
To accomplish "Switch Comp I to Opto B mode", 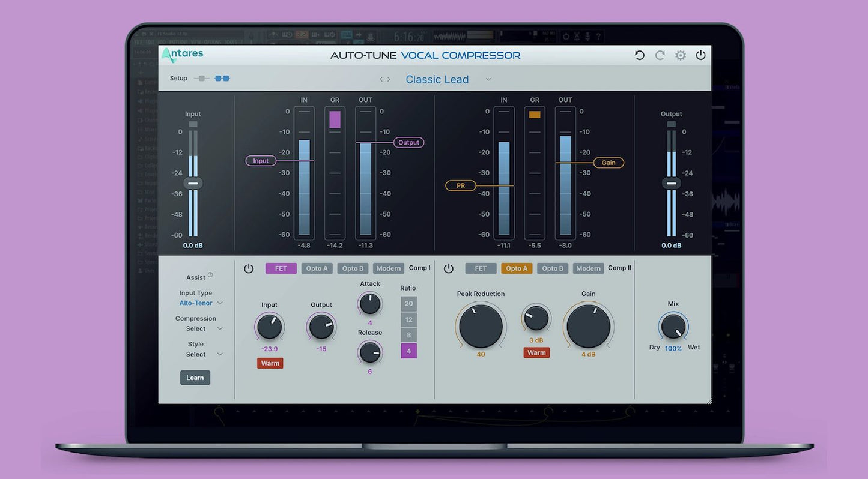I will [352, 268].
